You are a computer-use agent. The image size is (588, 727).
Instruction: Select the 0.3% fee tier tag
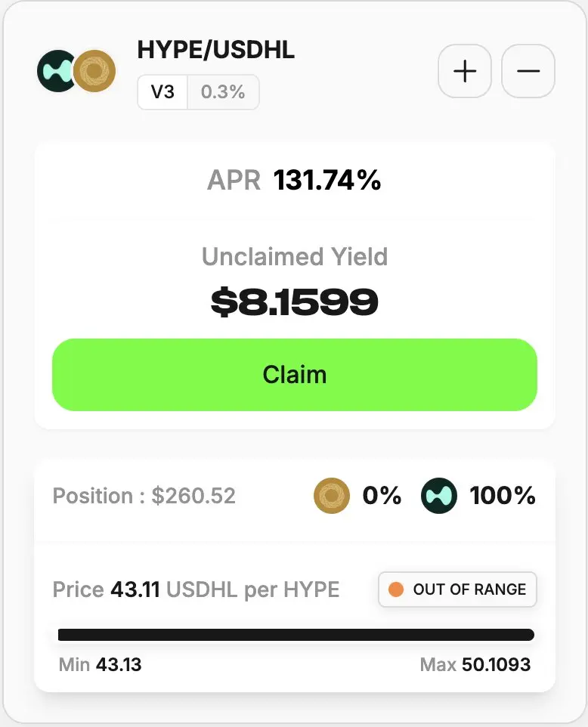click(223, 91)
